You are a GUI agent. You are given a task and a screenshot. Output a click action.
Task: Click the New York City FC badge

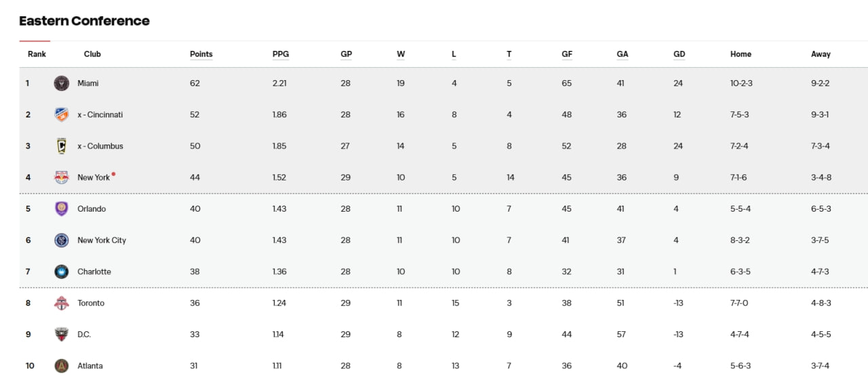(x=62, y=240)
